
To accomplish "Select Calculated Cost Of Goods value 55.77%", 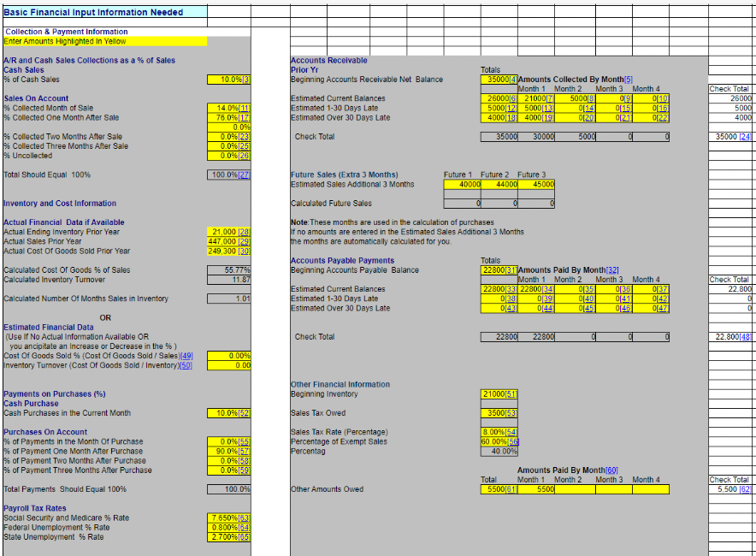I will pos(229,270).
